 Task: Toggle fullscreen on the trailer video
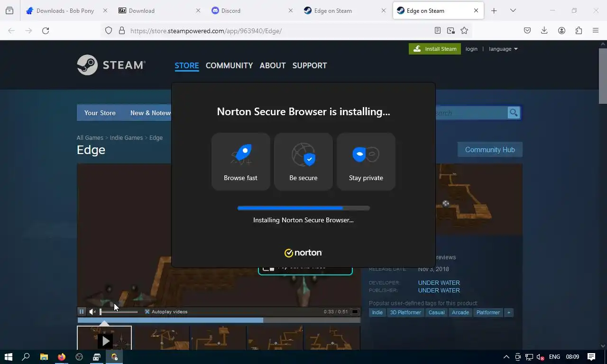coord(354,311)
